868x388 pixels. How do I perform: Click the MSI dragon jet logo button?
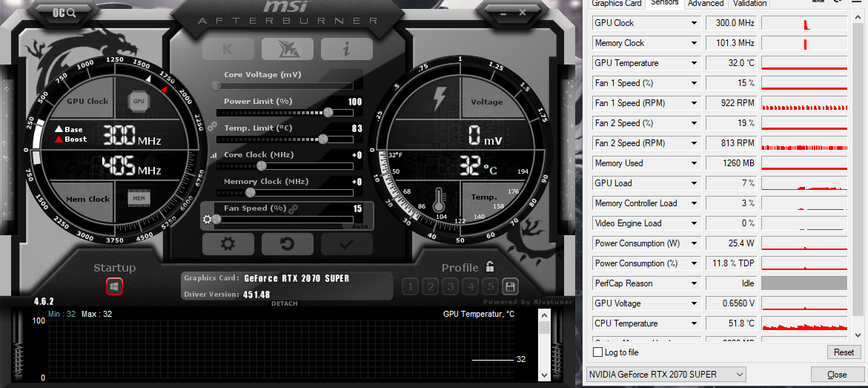tap(288, 49)
